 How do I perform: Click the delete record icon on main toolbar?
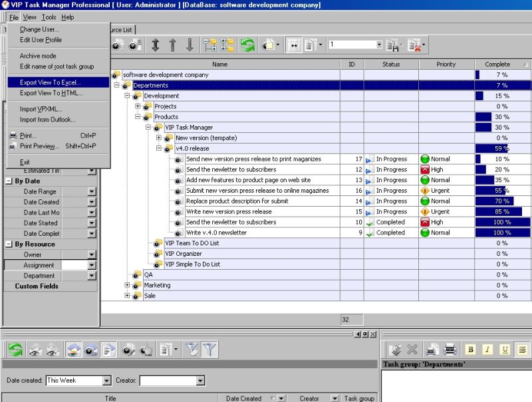[414, 45]
